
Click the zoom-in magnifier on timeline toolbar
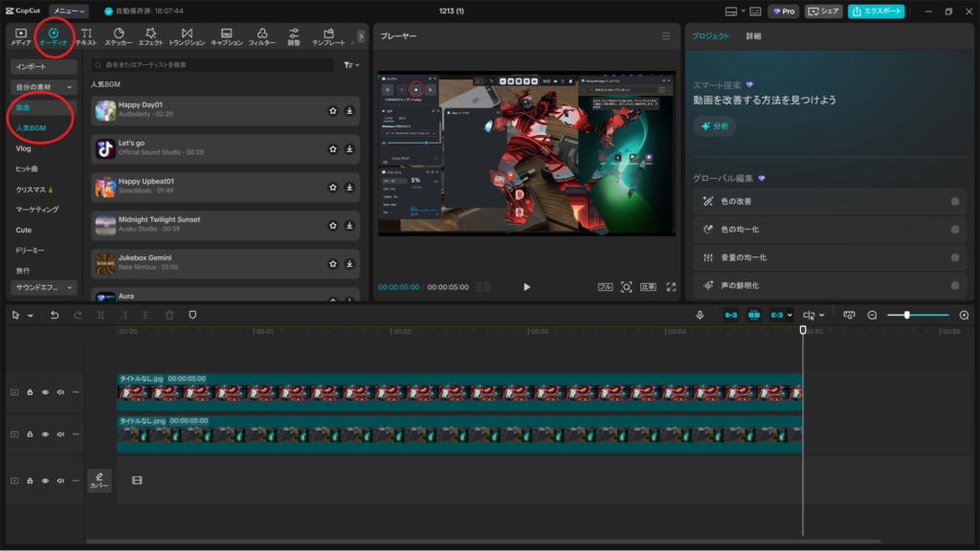(x=964, y=315)
